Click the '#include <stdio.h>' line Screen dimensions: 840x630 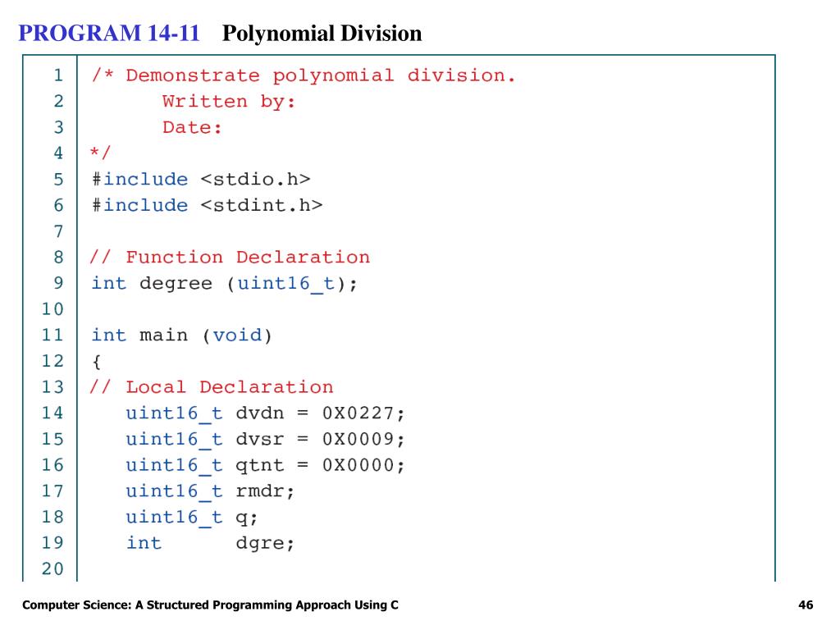tap(201, 179)
